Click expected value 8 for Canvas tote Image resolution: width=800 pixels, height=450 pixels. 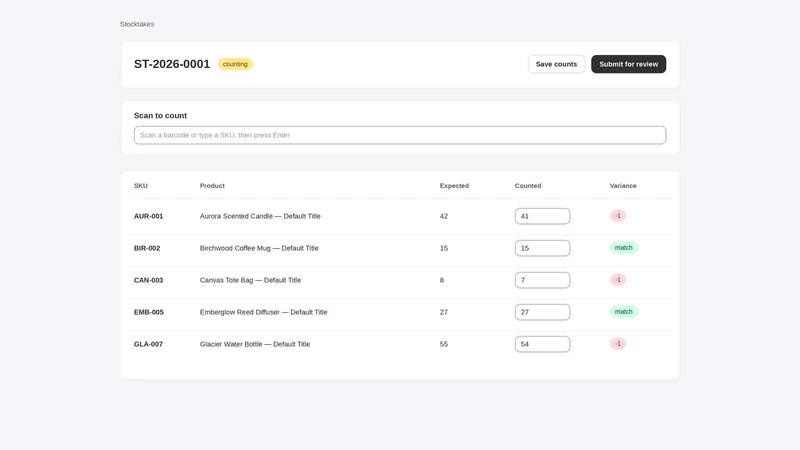[442, 280]
